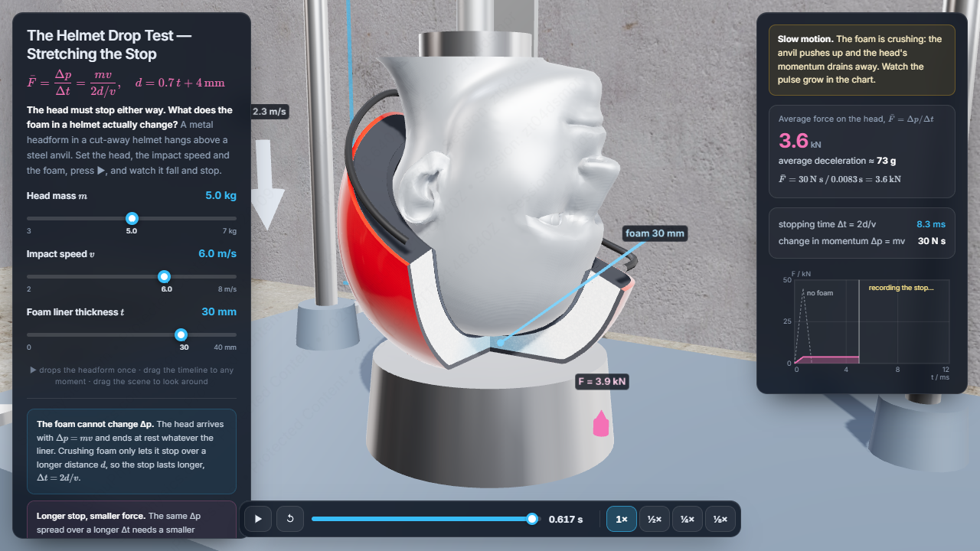Viewport: 980px width, 551px height.
Task: Select ½× playback speed
Action: (655, 519)
